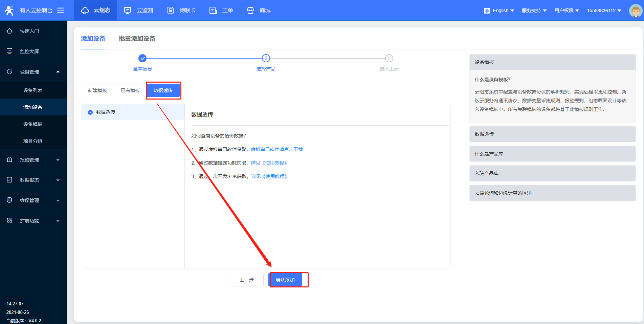644x324 pixels.
Task: Open 快速入门 home icon in sidebar
Action: point(9,31)
